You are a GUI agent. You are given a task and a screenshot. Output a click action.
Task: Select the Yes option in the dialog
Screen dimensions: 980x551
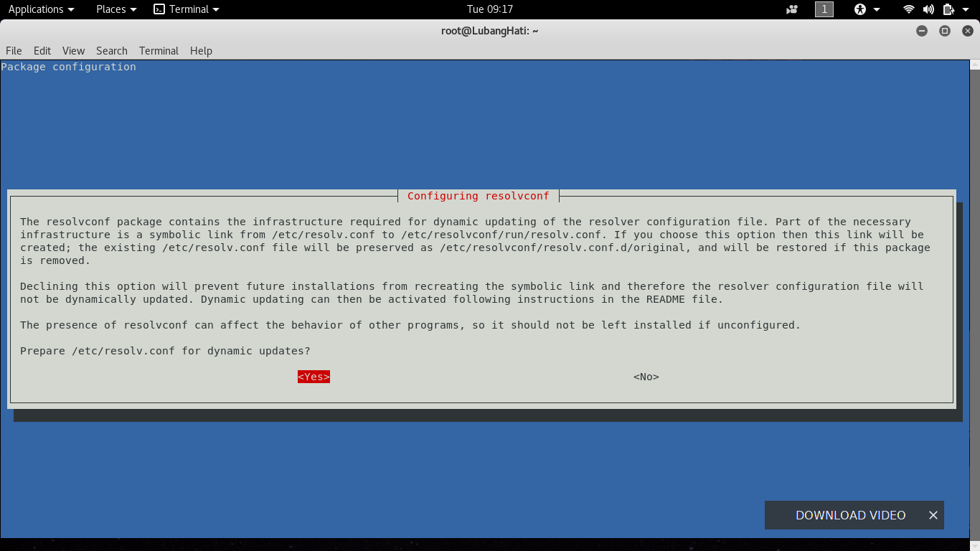pos(313,376)
